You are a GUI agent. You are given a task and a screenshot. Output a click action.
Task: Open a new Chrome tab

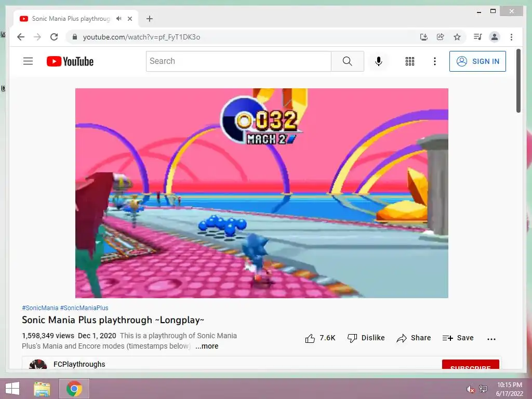(149, 19)
